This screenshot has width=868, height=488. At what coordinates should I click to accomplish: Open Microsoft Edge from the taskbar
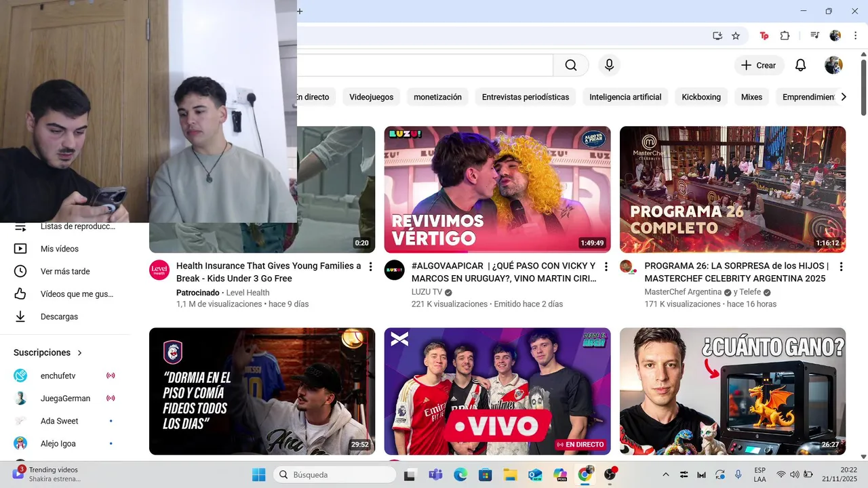[x=460, y=474]
